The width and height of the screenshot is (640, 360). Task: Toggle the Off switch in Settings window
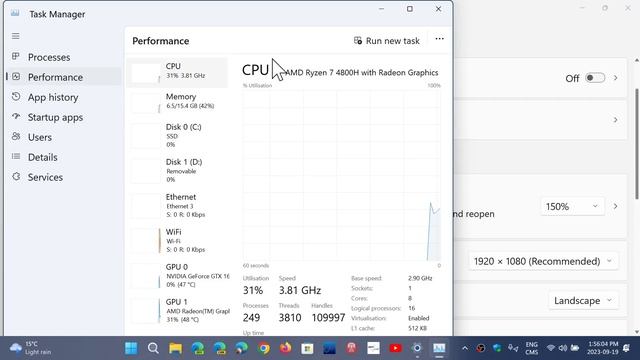(595, 78)
